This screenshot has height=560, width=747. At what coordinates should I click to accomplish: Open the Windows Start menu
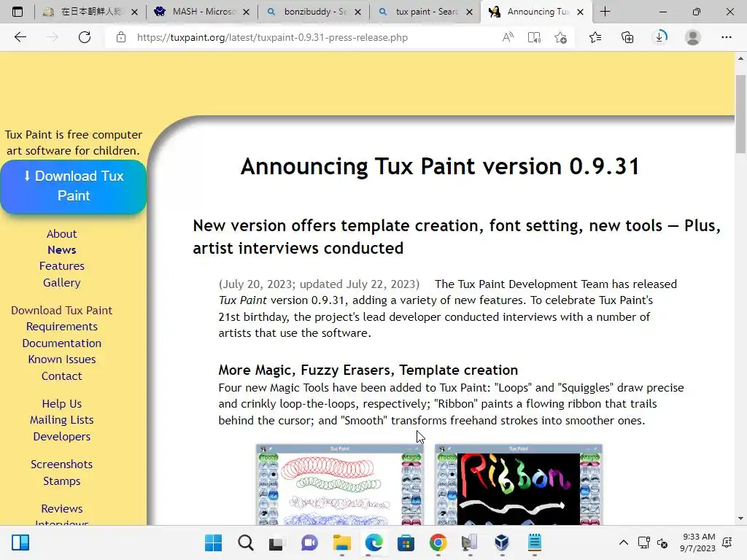click(213, 542)
